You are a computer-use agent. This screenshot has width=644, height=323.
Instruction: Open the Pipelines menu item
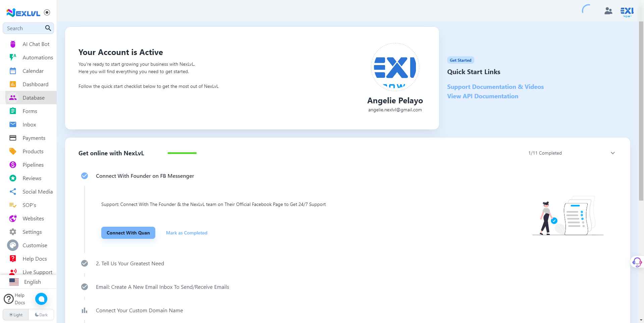click(33, 165)
